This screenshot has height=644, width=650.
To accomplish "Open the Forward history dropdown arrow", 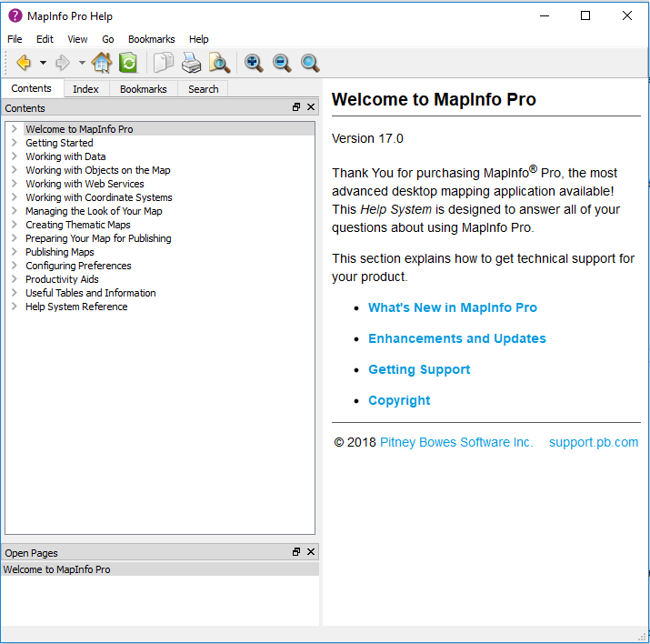I will (82, 63).
